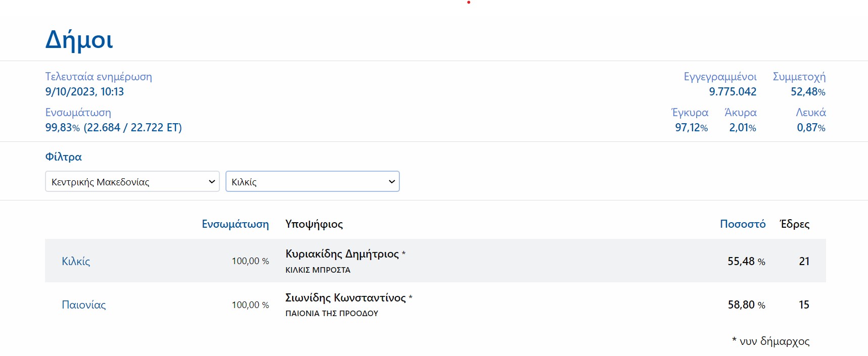Click the ΚΙΛΚΙΣ ΜΠΡΟΣΤΑ party name
This screenshot has width=868, height=356.
point(317,270)
